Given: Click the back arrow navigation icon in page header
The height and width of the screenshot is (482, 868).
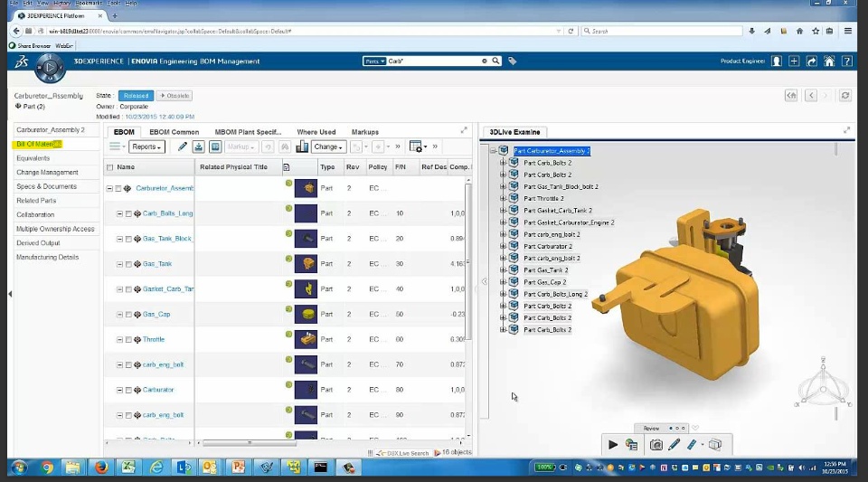Looking at the screenshot, I should (x=811, y=96).
